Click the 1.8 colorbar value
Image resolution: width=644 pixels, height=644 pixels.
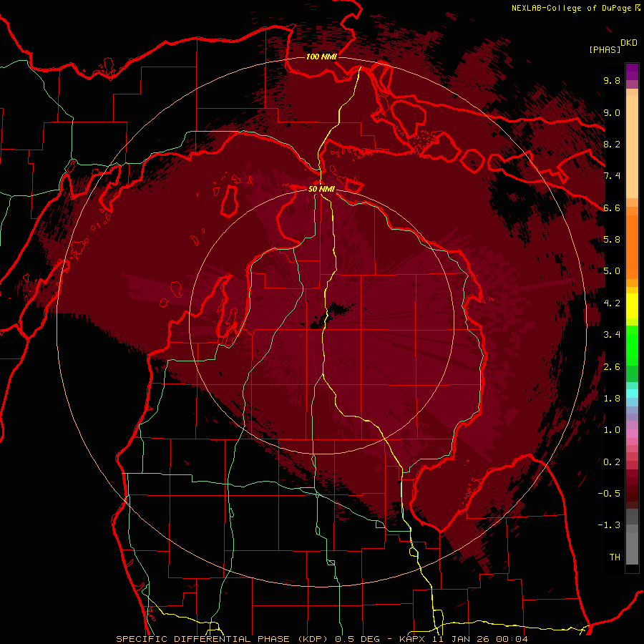612,399
